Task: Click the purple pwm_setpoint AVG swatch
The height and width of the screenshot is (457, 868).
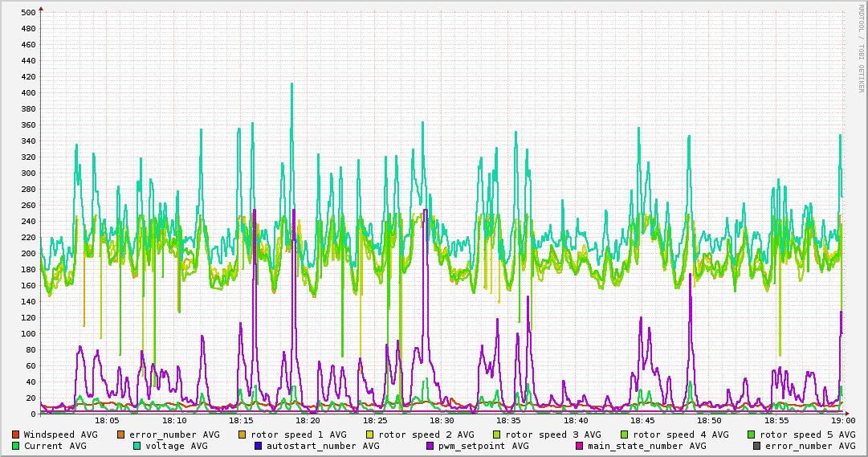Action: click(430, 446)
